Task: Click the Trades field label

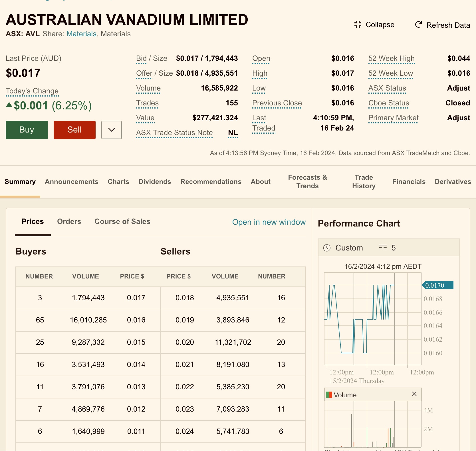Action: (x=147, y=103)
